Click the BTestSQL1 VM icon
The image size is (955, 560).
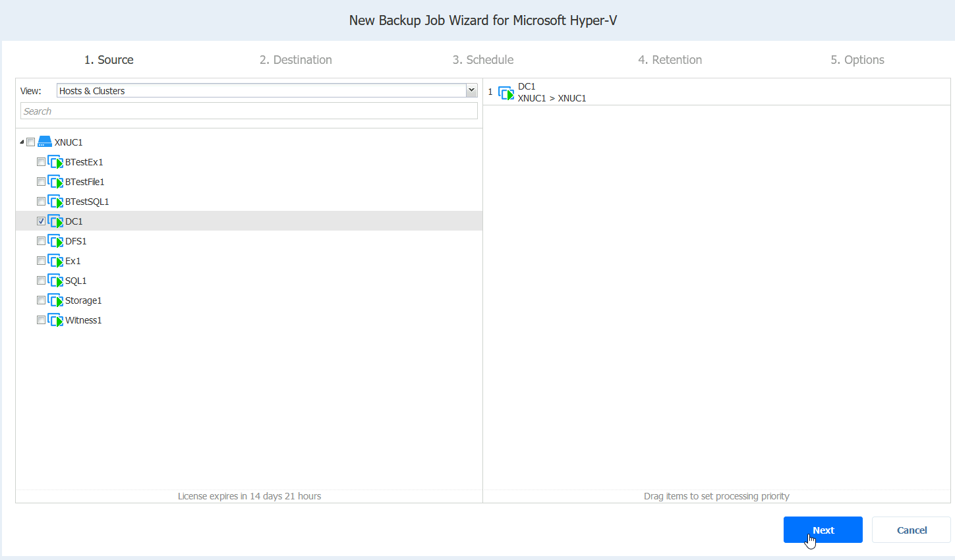tap(55, 202)
